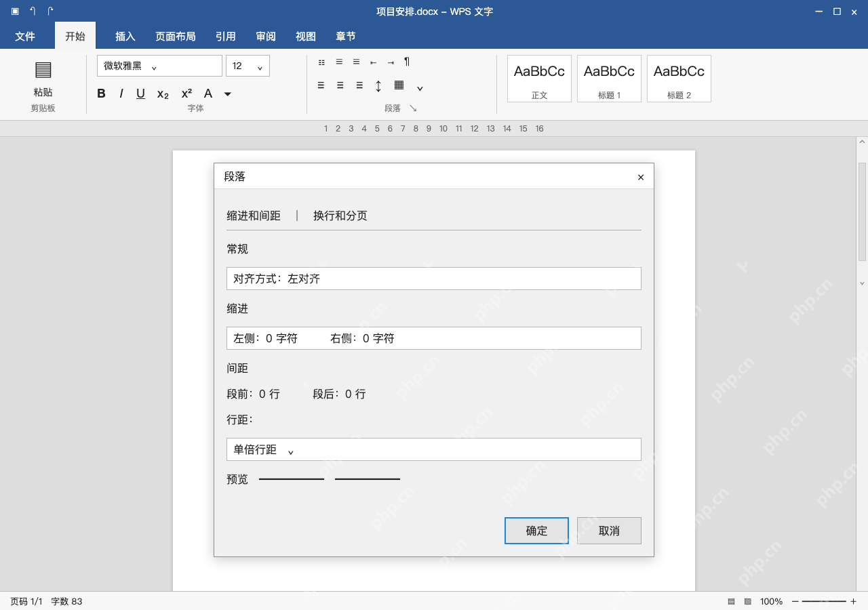Viewport: 868px width, 610px height.
Task: Click the 左侧：0 字符 indent value
Action: (x=265, y=338)
